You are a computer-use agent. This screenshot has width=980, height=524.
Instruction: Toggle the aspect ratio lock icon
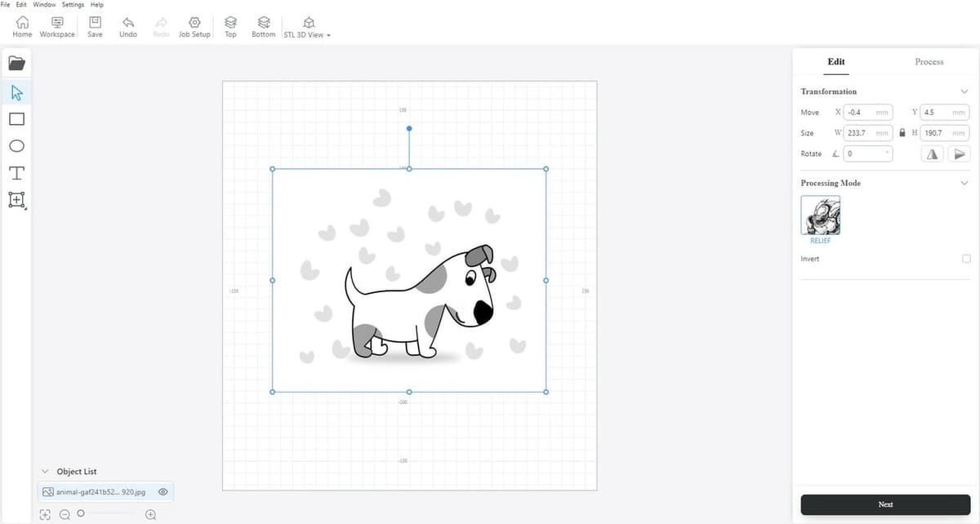(902, 132)
